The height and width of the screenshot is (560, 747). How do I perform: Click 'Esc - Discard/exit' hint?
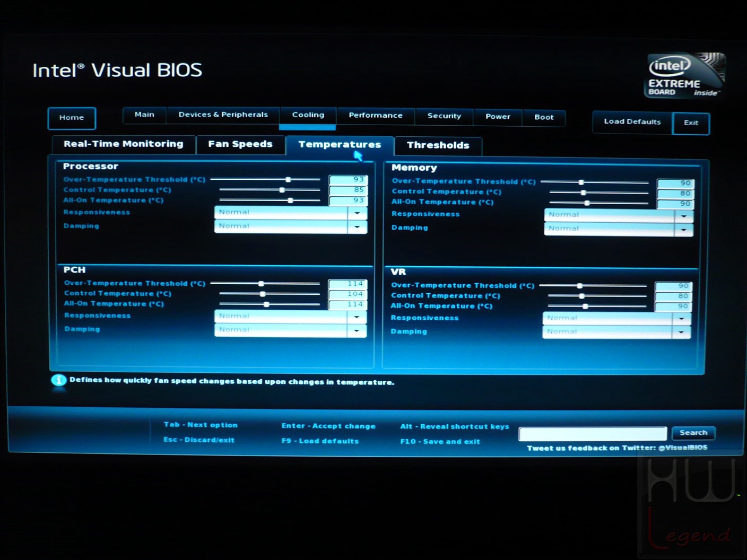click(199, 440)
